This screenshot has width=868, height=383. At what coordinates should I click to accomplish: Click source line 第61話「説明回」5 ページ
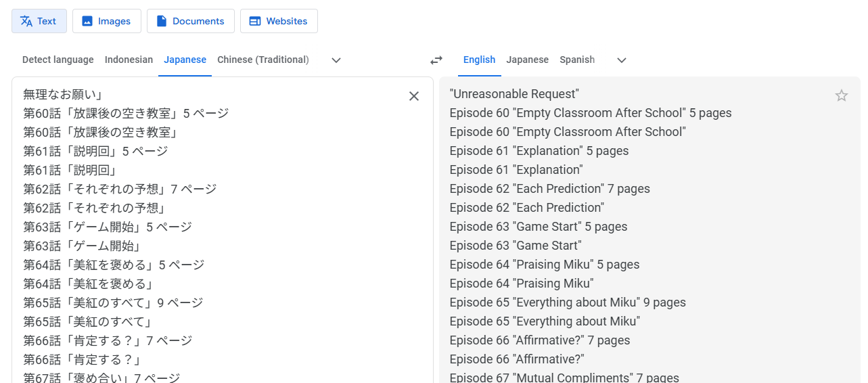pos(95,151)
